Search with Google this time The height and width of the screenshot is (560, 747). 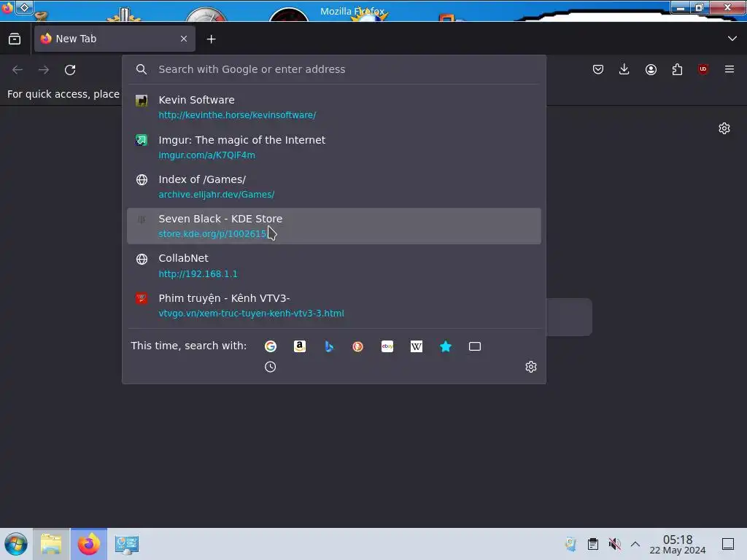[271, 346]
